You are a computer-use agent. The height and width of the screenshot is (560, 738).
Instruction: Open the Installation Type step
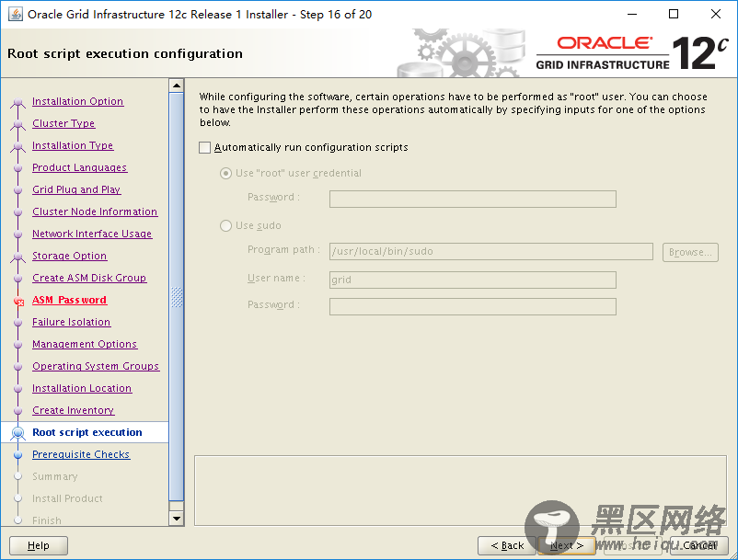point(73,145)
